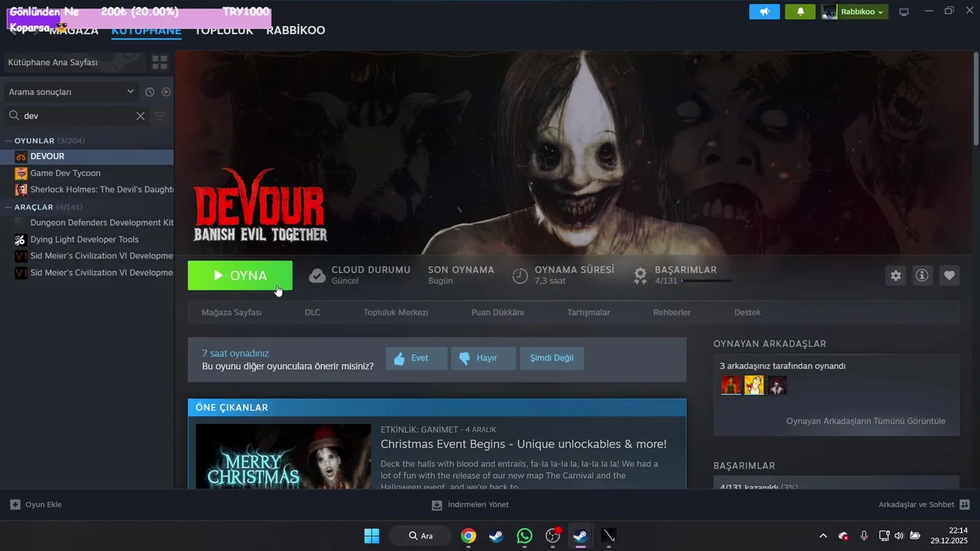Open Christmas Event Begins news headline
Image resolution: width=980 pixels, height=551 pixels.
(x=524, y=444)
